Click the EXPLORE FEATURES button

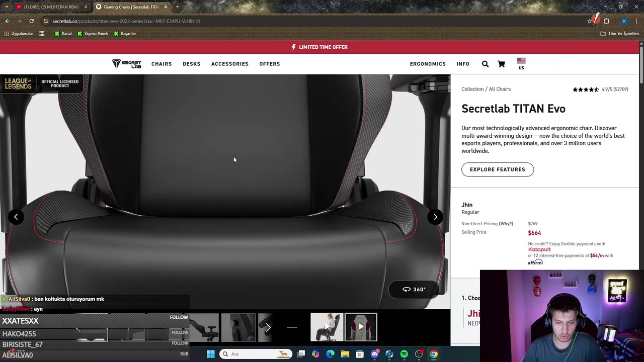498,169
